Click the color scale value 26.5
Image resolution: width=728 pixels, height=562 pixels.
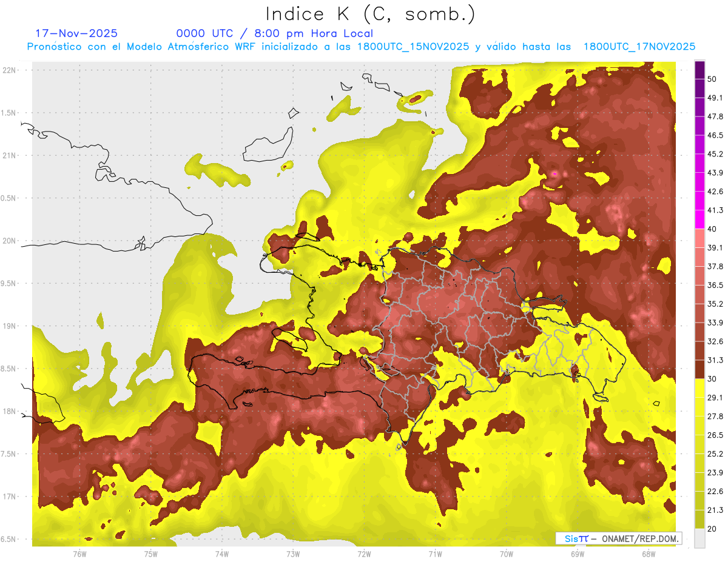click(715, 435)
